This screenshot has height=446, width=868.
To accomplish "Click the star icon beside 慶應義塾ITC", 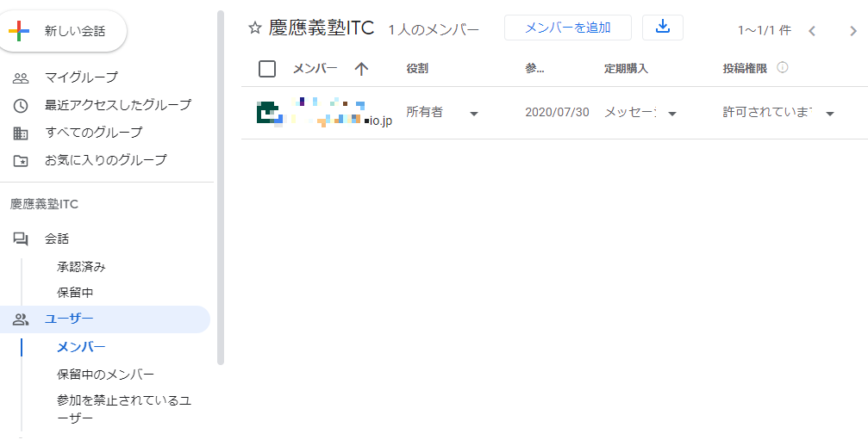I will (254, 28).
